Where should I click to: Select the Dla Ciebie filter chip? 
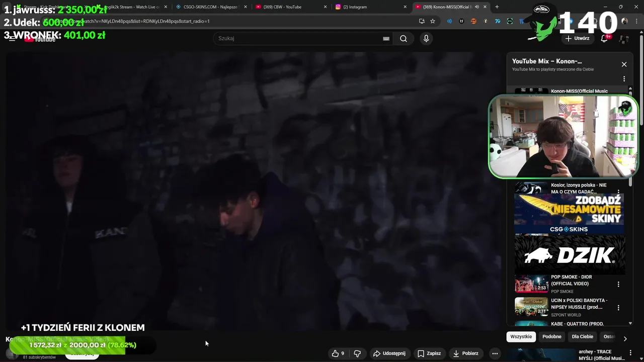pos(583,337)
